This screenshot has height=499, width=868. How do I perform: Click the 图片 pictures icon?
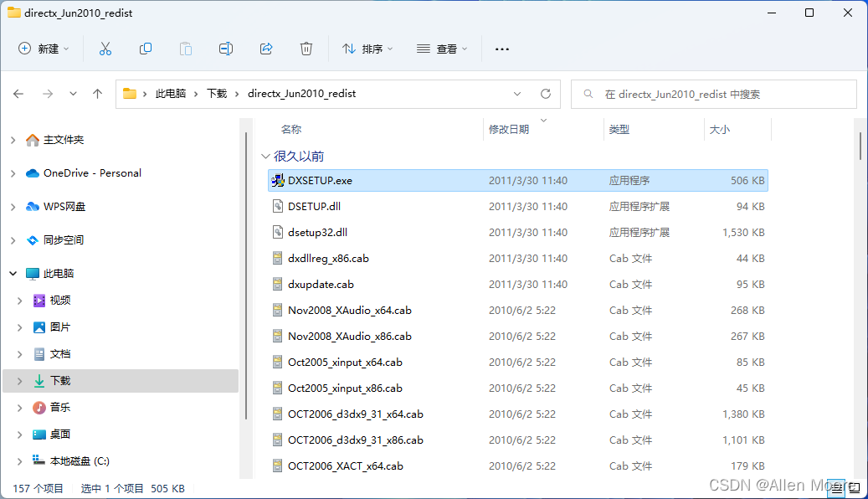[39, 327]
